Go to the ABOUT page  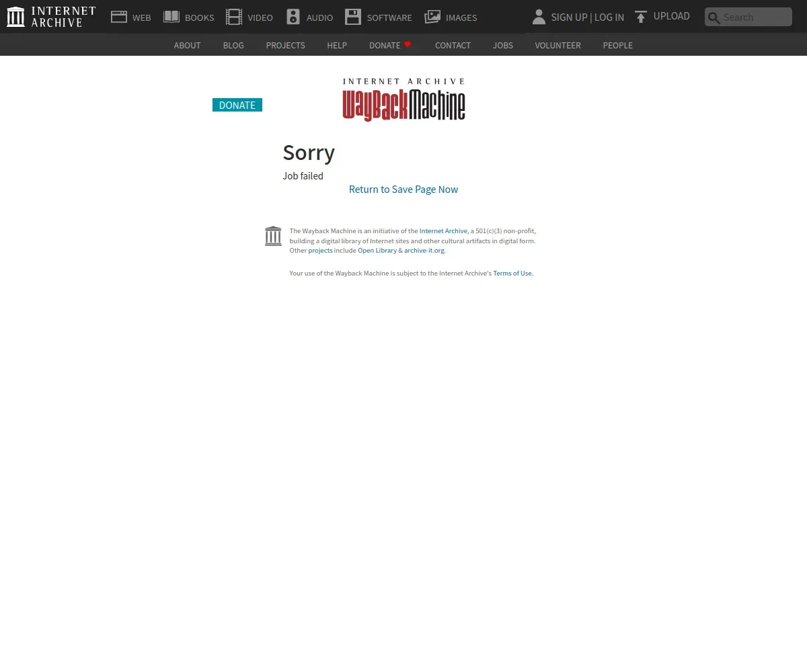187,45
